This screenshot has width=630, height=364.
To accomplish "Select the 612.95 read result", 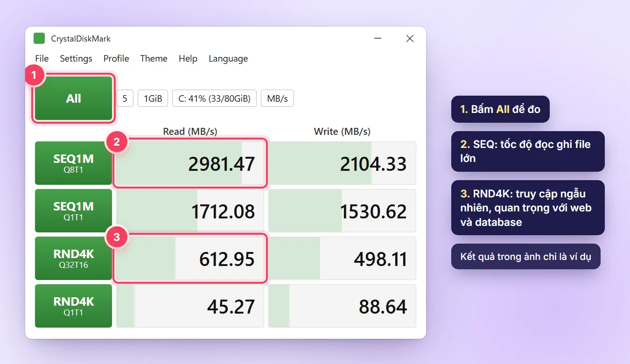I will [x=190, y=259].
